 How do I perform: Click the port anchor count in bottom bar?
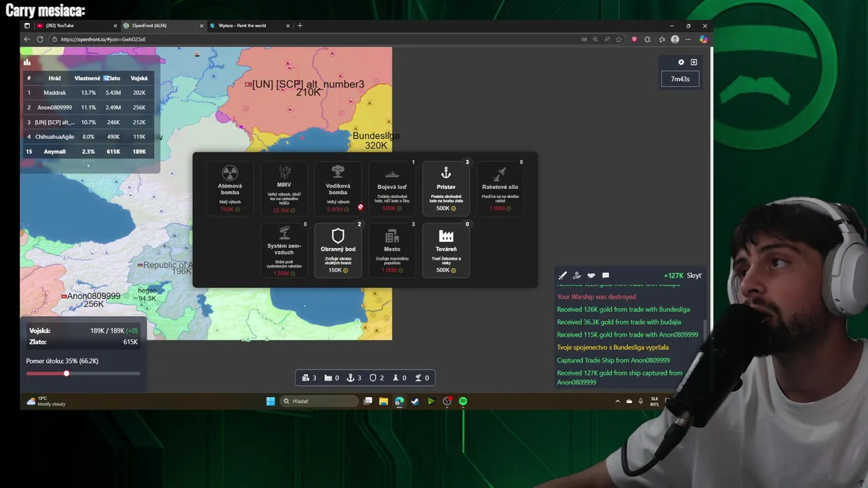[355, 378]
